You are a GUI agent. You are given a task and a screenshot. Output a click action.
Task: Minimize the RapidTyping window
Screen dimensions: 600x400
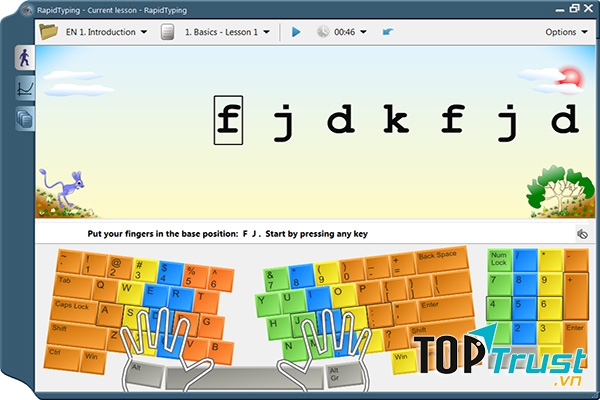coord(560,9)
